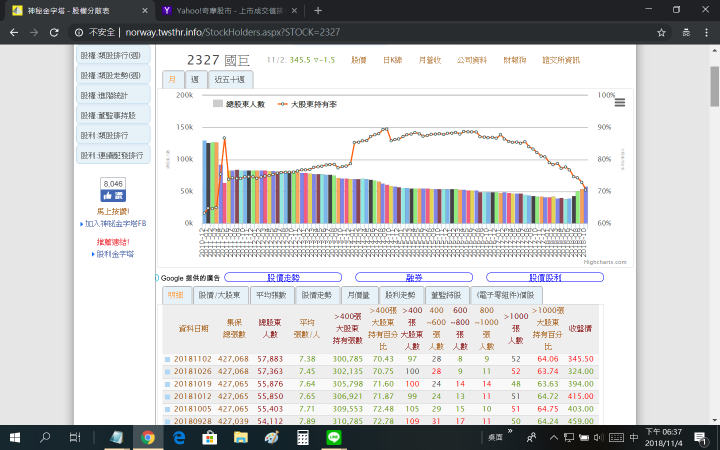Open Windows Start menu
The width and height of the screenshot is (720, 450).
(15, 437)
